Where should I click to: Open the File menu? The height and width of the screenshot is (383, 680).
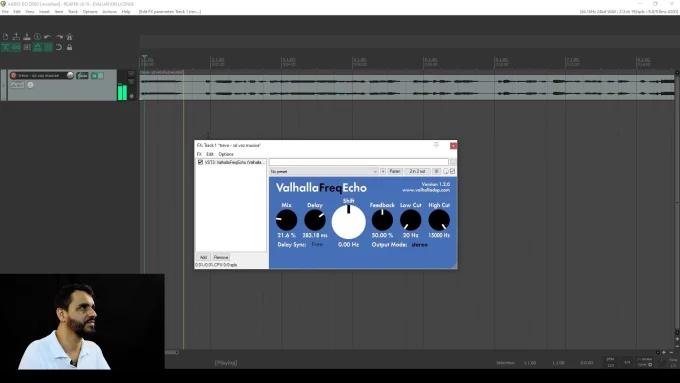(x=5, y=12)
